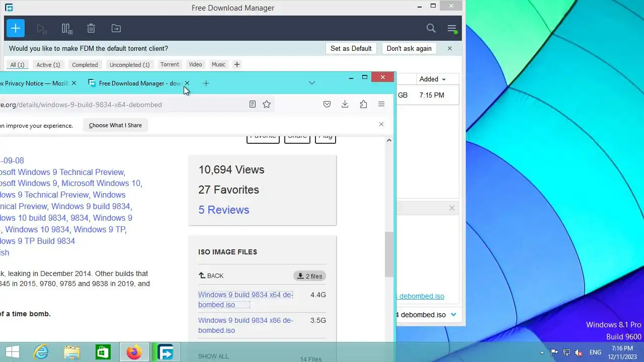Switch to Free Download Manager taskbar icon
The width and height of the screenshot is (644, 362).
click(166, 352)
